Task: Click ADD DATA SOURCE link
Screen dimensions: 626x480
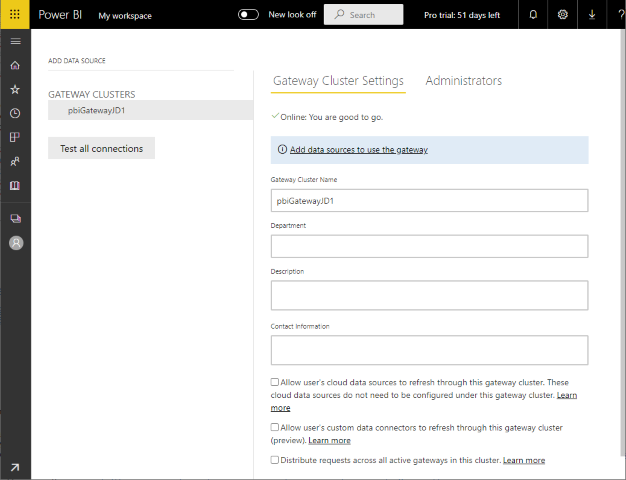Action: tap(77, 61)
